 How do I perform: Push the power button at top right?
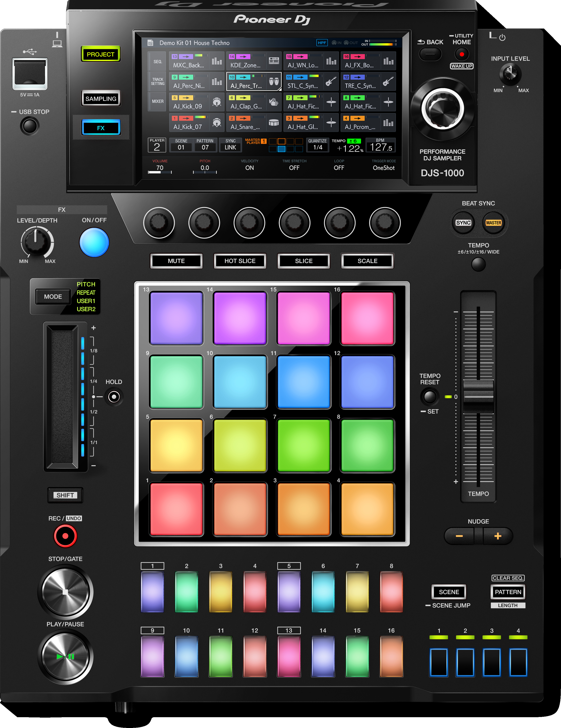pyautogui.click(x=503, y=37)
